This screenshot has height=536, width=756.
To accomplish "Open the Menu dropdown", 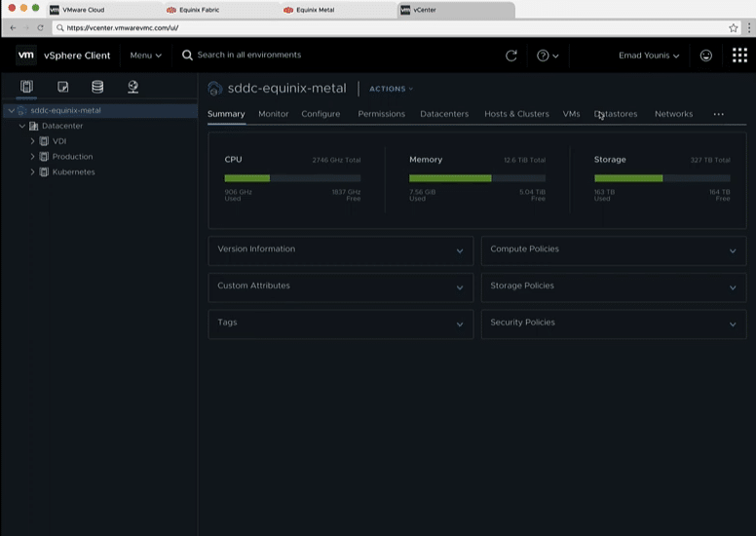I will (145, 56).
